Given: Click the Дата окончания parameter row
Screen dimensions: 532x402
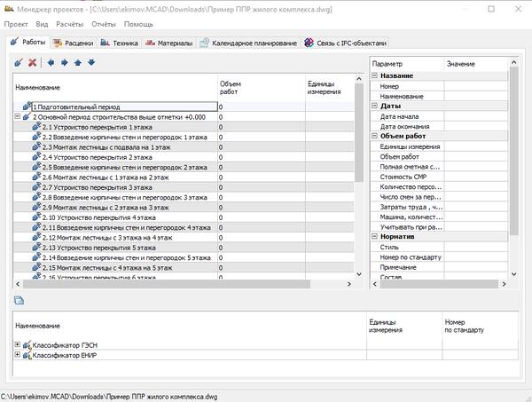Looking at the screenshot, I should [439, 126].
